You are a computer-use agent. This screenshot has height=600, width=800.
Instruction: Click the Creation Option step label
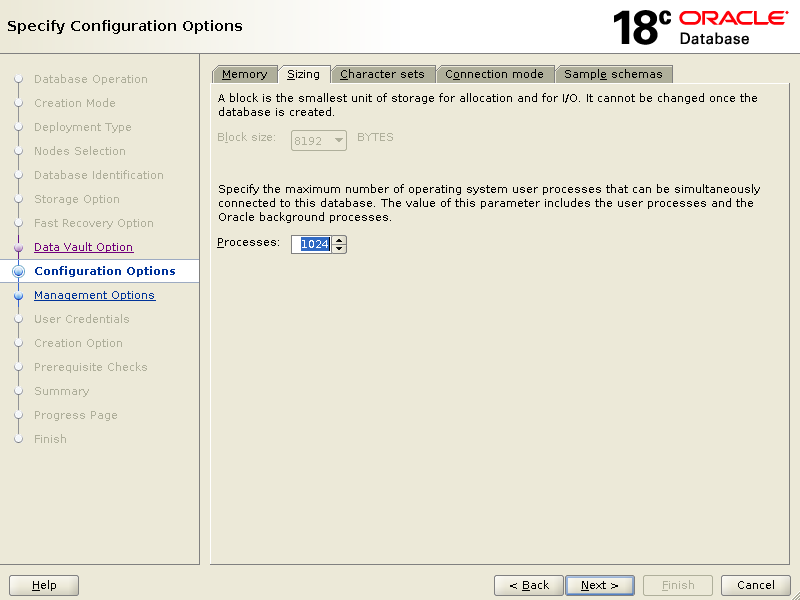coord(78,343)
